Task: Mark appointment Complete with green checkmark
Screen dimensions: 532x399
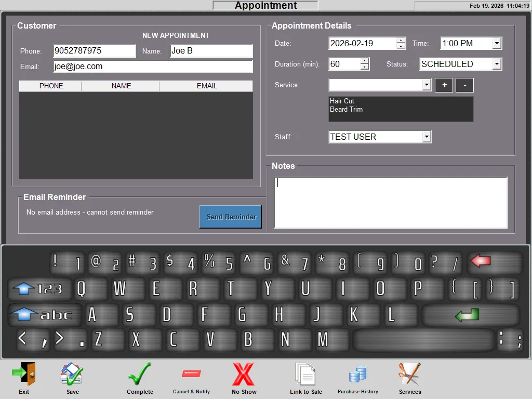Action: tap(140, 375)
